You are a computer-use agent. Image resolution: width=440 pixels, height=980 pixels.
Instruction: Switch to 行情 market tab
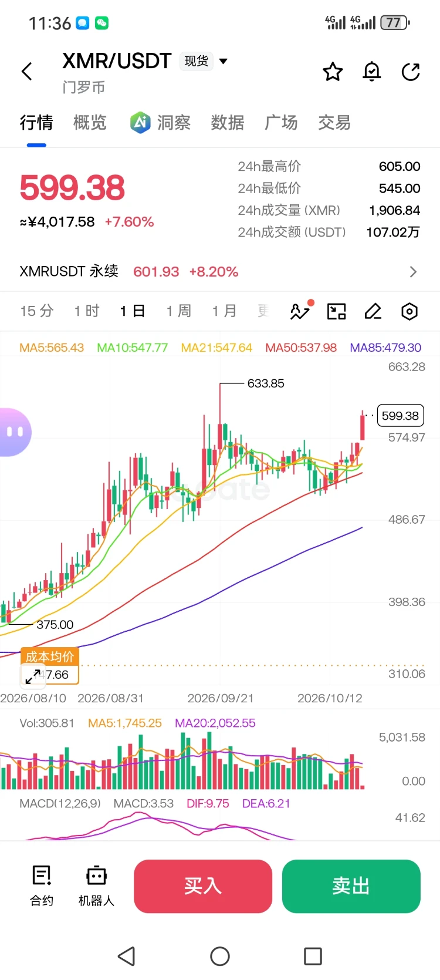36,122
